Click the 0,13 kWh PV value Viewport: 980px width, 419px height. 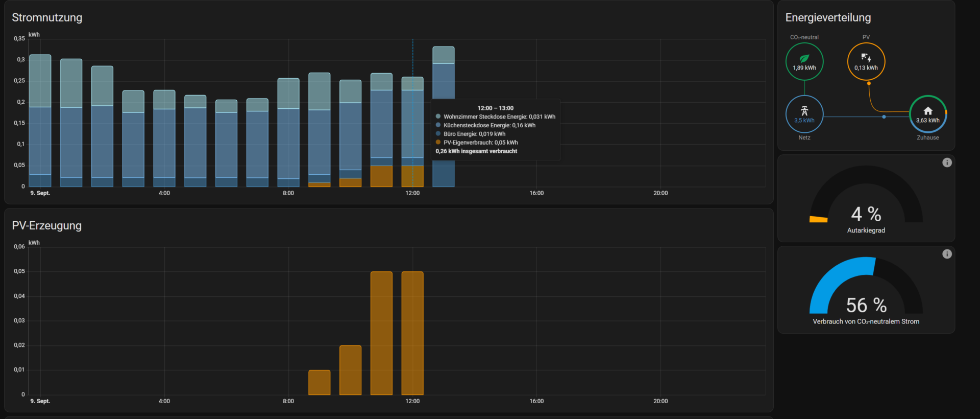866,68
